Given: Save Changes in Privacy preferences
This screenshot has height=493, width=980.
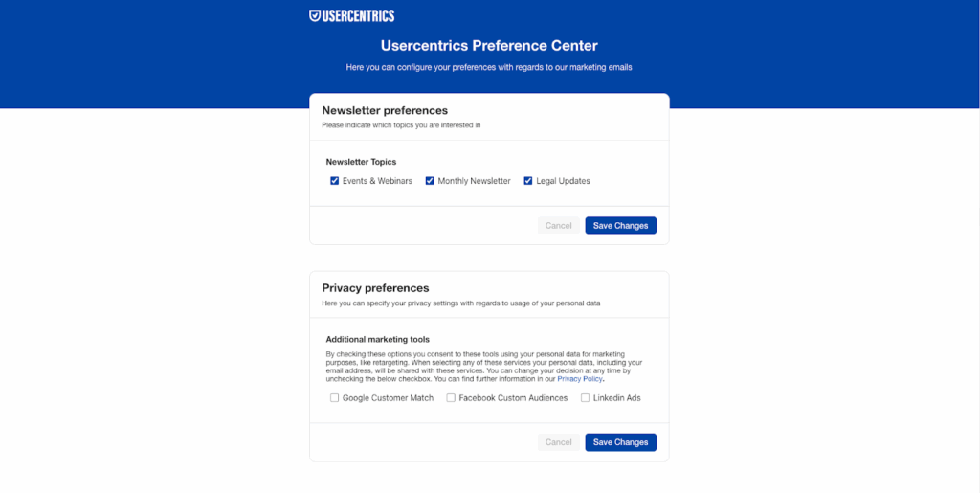Looking at the screenshot, I should [x=620, y=442].
